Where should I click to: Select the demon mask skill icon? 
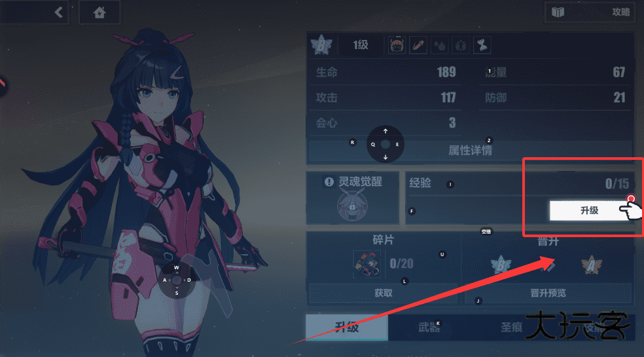click(397, 45)
